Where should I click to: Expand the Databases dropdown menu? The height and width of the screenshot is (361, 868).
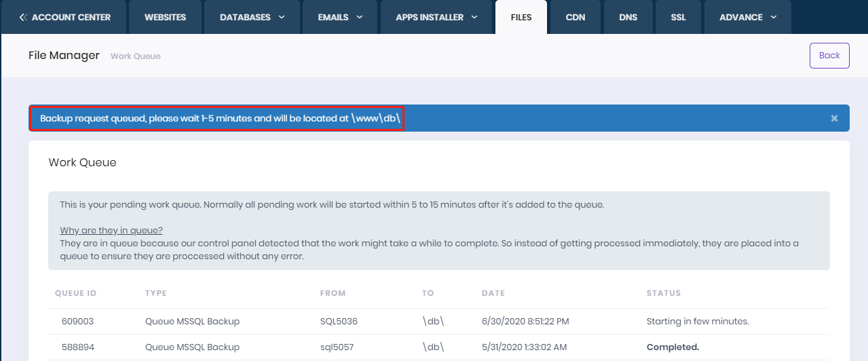[x=252, y=17]
